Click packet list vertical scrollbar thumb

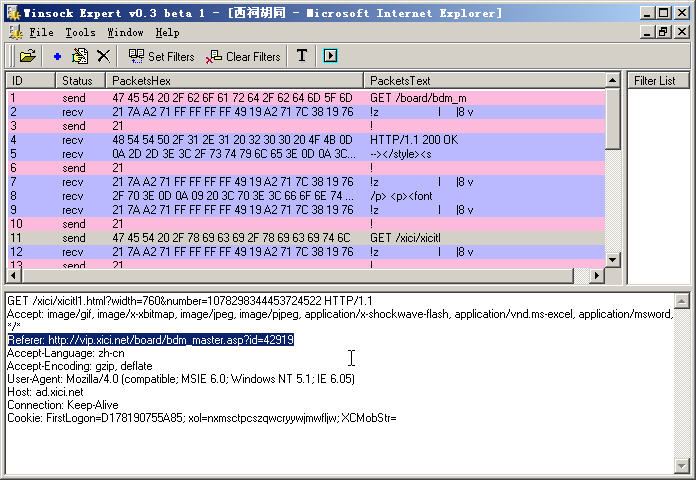pyautogui.click(x=613, y=119)
